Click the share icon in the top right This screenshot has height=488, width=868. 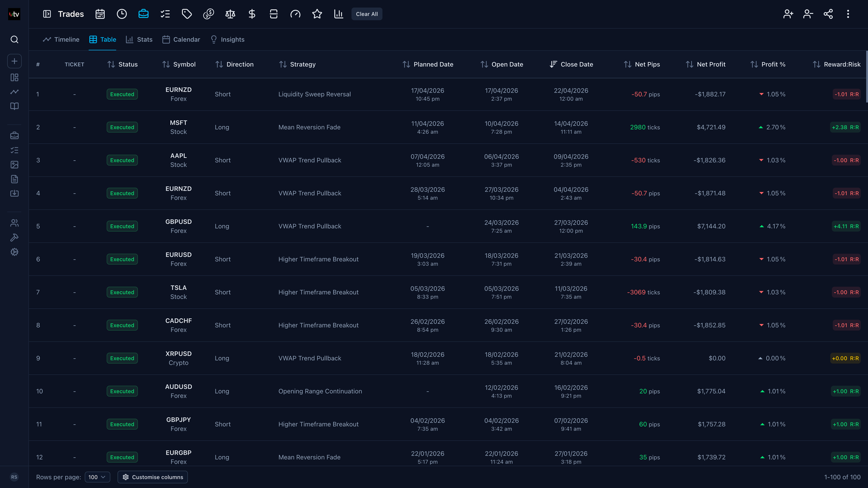[x=828, y=14]
